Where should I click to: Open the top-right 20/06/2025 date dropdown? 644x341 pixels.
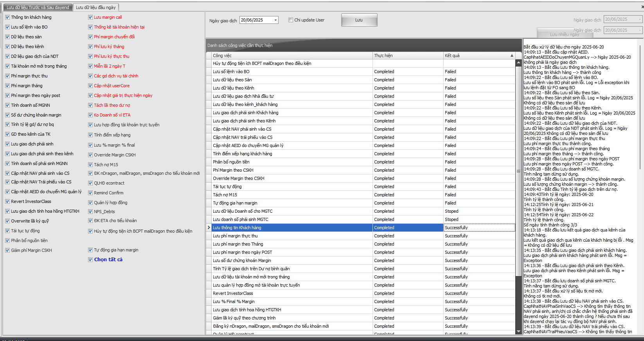pos(640,19)
